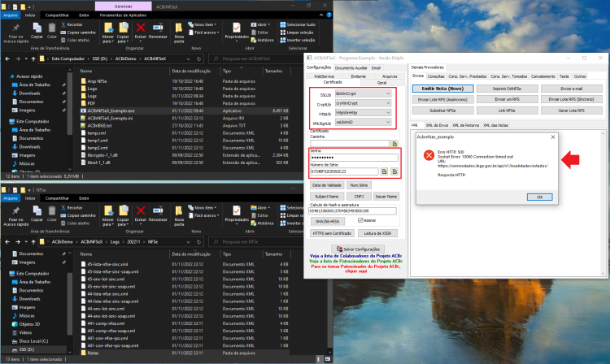Click Renomear in the NFSe Explorer ribbon
This screenshot has width=610, height=364.
point(158,214)
